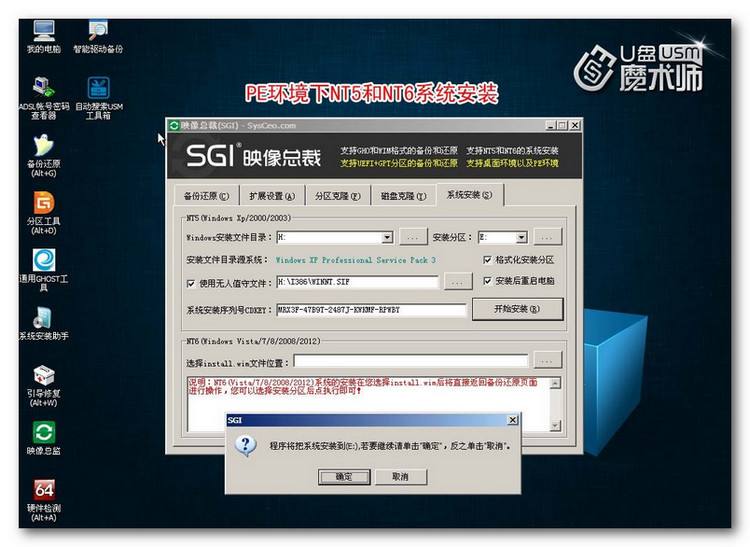This screenshot has width=750, height=547.
Task: Browse for Windows安装文件目录 folder
Action: click(413, 237)
